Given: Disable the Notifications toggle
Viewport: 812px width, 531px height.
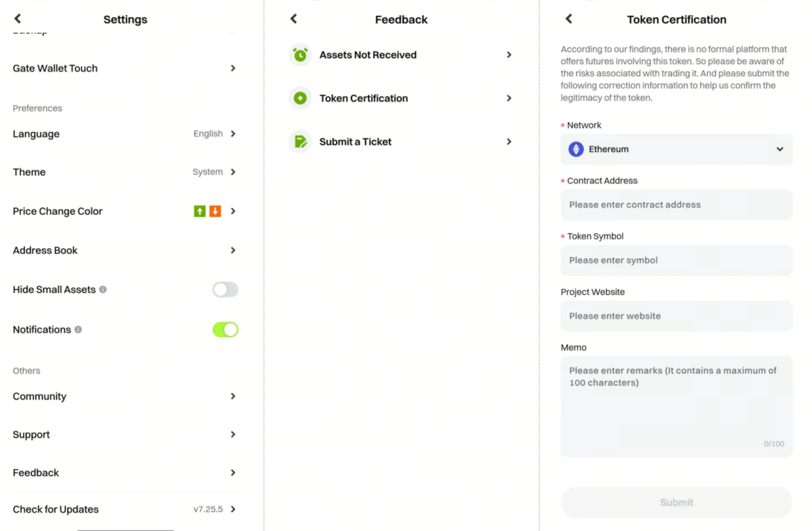Looking at the screenshot, I should (225, 329).
